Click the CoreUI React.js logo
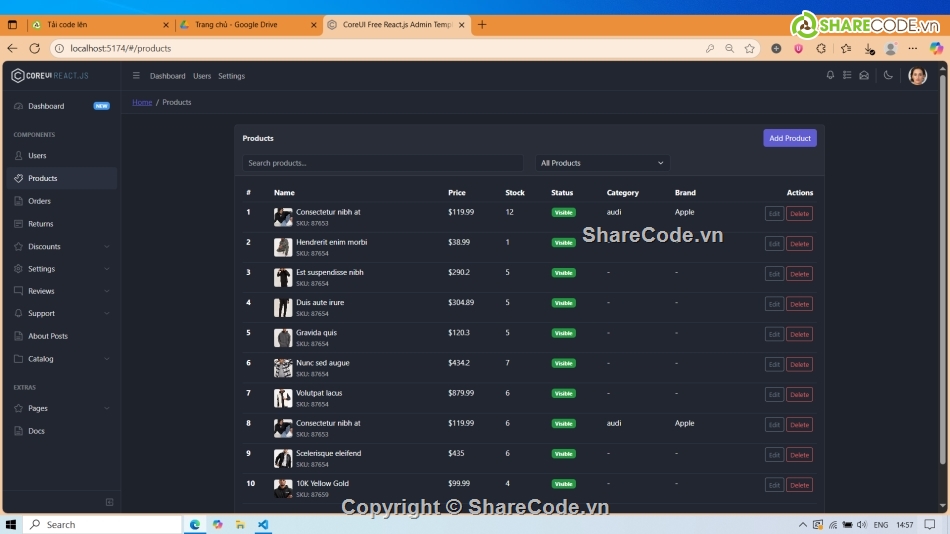Viewport: 950px width, 534px height. pos(50,76)
